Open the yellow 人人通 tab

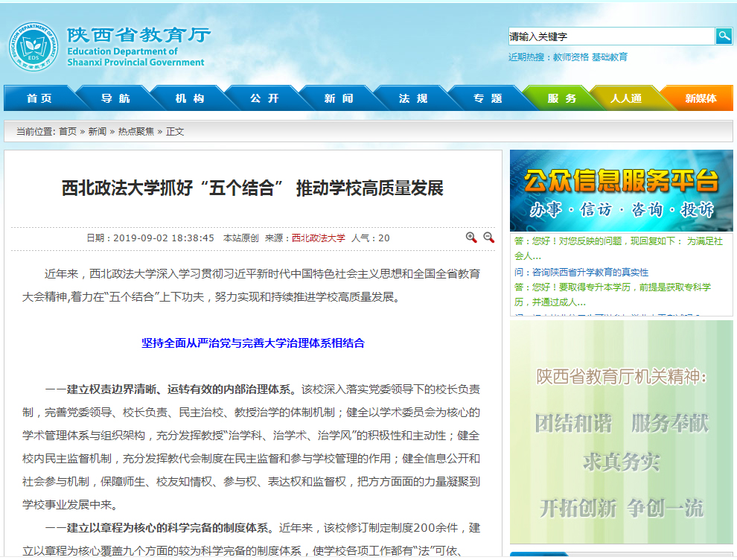pos(626,98)
